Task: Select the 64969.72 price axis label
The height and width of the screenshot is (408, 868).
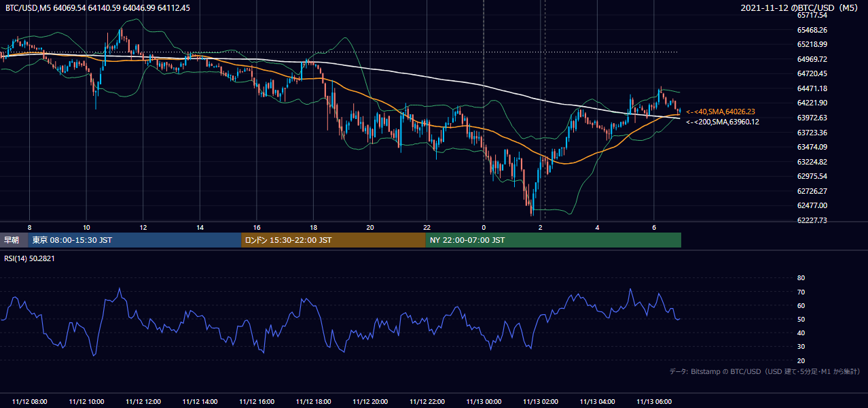Action: pos(812,59)
